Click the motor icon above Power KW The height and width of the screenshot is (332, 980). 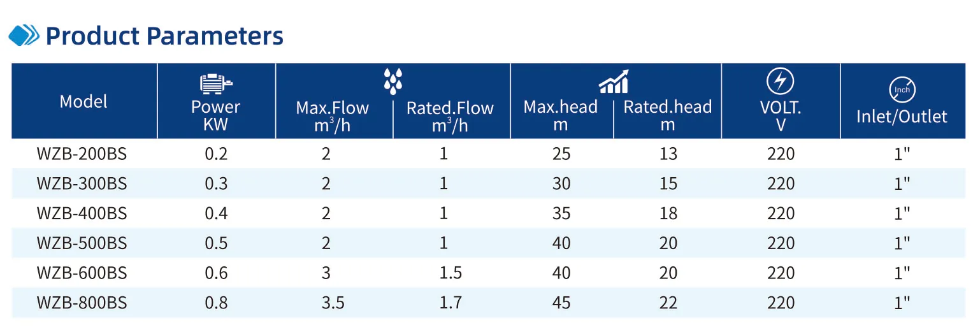point(216,84)
